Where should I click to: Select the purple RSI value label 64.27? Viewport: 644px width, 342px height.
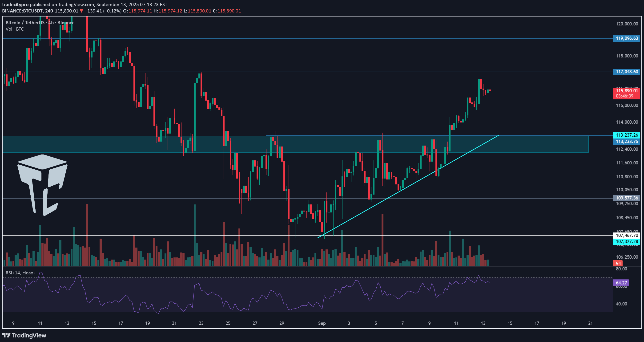pos(621,283)
